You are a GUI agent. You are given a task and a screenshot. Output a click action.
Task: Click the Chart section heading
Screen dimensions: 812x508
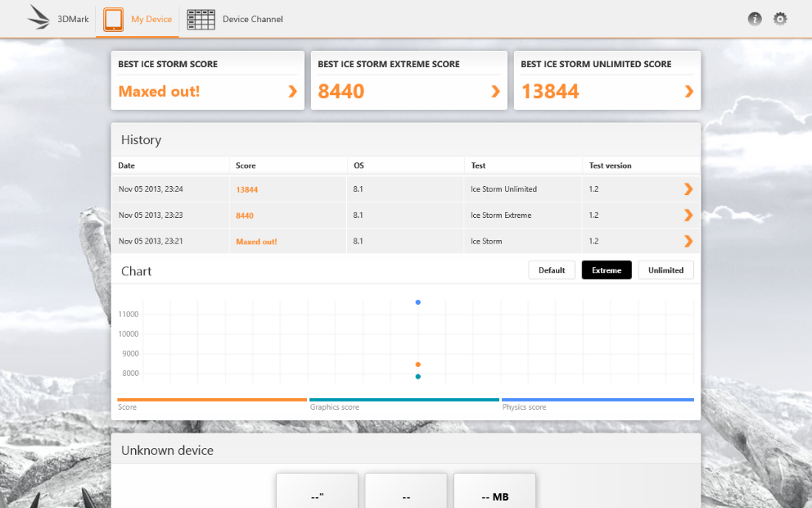click(136, 271)
